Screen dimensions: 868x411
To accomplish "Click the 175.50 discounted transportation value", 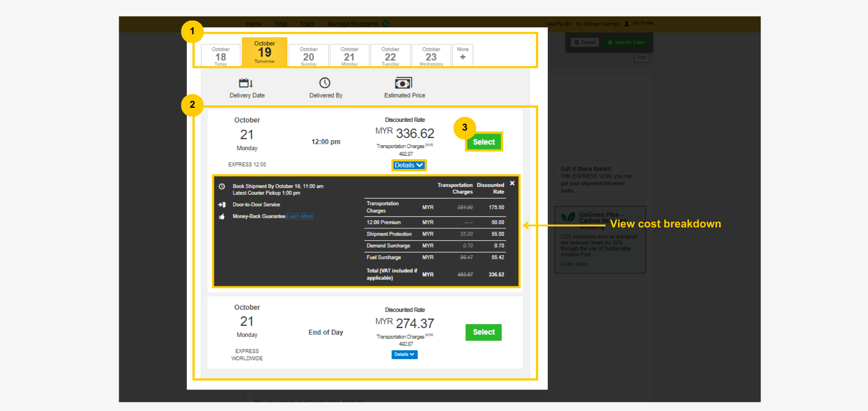I will pos(496,207).
